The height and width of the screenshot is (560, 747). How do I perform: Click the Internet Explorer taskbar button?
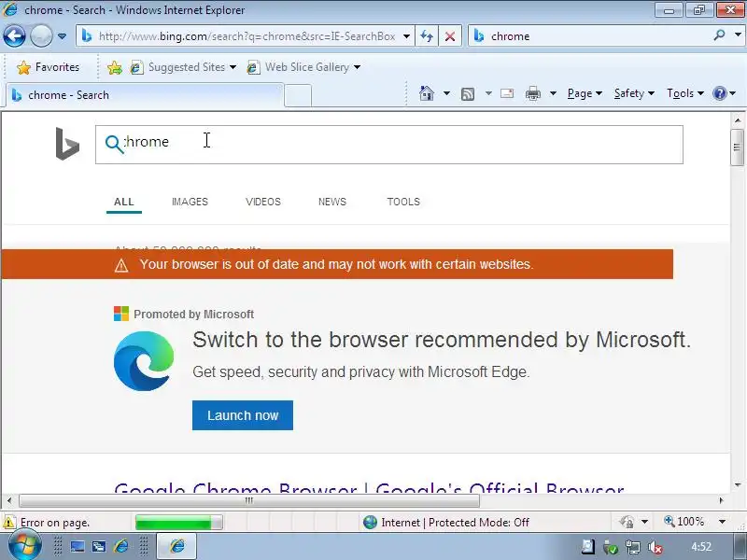coord(176,546)
